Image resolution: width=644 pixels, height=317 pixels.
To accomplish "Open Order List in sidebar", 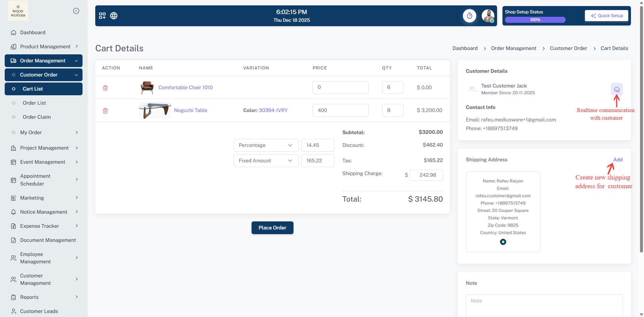I will click(x=34, y=103).
